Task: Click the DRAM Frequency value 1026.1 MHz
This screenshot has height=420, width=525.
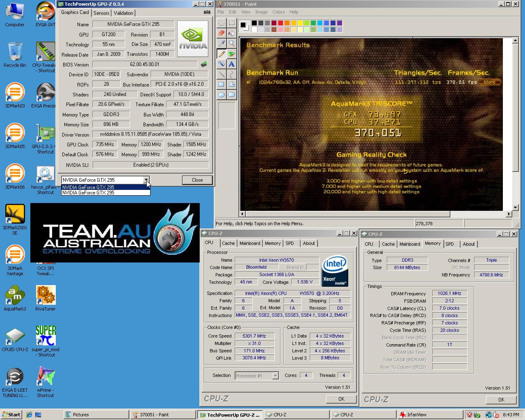Action: tap(450, 293)
